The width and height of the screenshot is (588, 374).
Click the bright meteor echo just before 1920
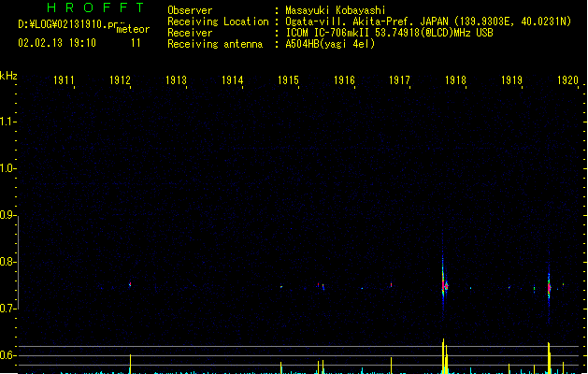[x=549, y=288]
